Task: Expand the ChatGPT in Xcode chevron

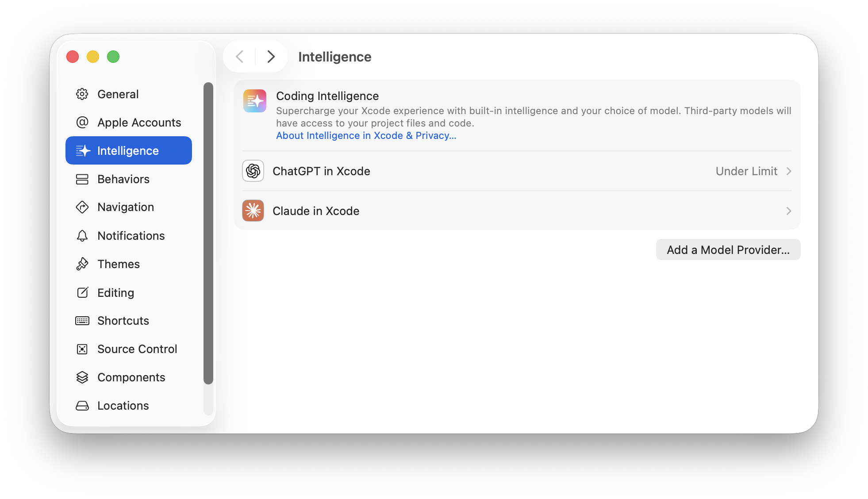Action: [x=789, y=171]
